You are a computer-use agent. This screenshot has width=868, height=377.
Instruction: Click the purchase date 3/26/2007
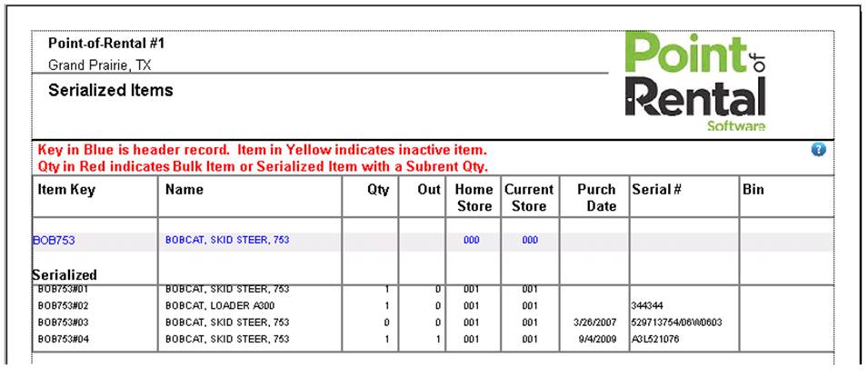(595, 322)
